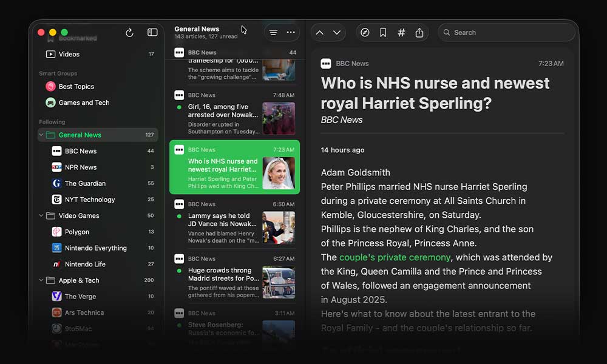The image size is (607, 364).
Task: Open the Polygon feed
Action: 98,232
